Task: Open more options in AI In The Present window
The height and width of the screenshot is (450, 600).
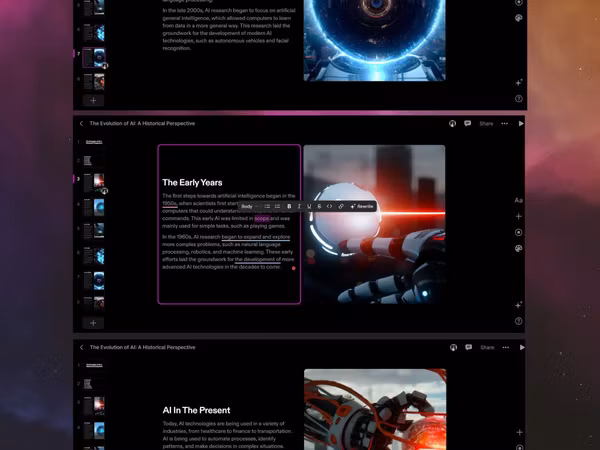Action: (505, 347)
